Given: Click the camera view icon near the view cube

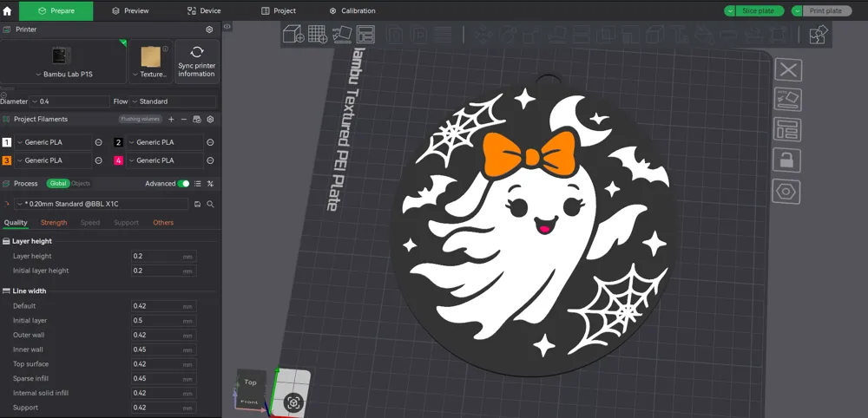Looking at the screenshot, I should (294, 402).
